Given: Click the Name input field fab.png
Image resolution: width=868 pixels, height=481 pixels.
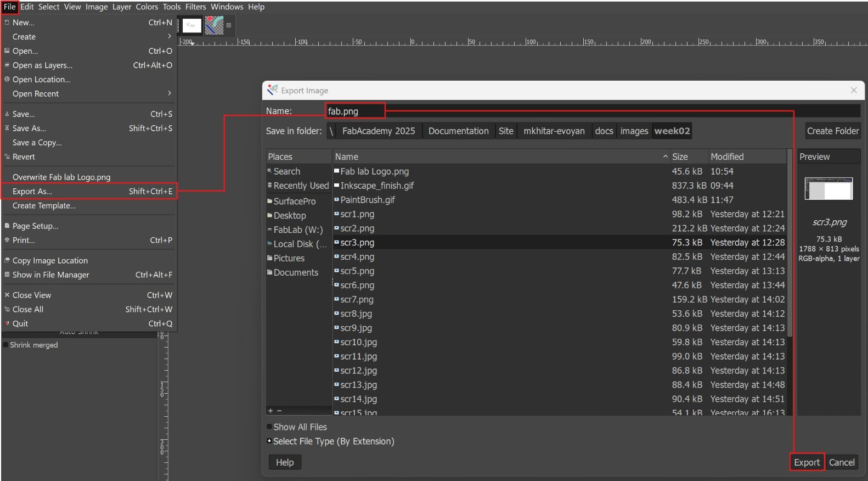Looking at the screenshot, I should [593, 111].
